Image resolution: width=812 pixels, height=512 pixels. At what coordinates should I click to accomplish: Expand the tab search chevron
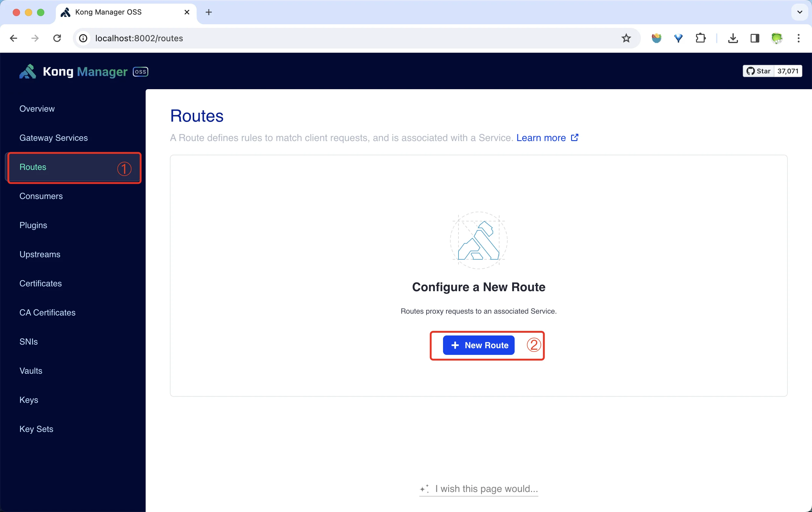pos(800,12)
